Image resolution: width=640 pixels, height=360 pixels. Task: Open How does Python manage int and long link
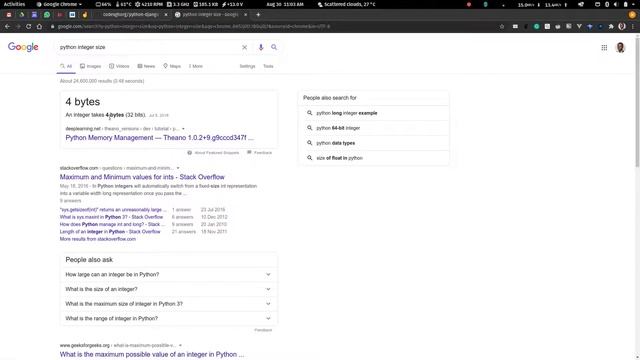(x=112, y=224)
